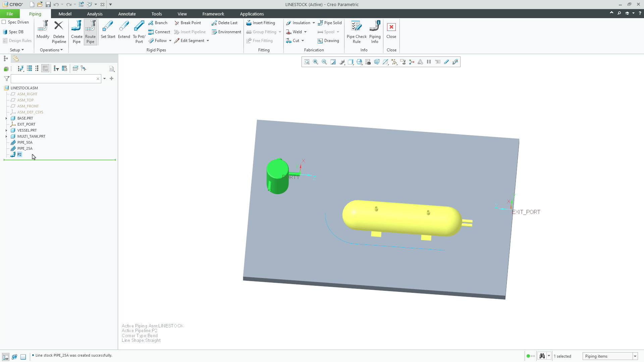The height and width of the screenshot is (362, 644).
Task: Click the model tree filter input field
Action: 56,79
